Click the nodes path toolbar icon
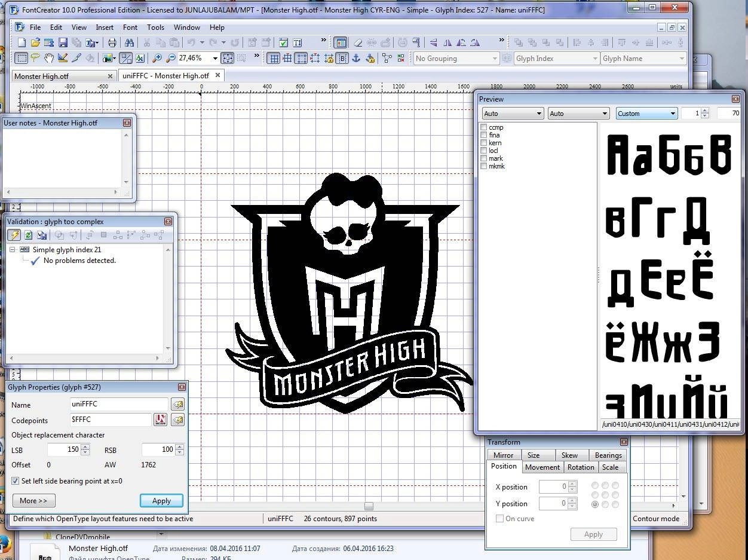The width and height of the screenshot is (748, 560). [x=388, y=58]
